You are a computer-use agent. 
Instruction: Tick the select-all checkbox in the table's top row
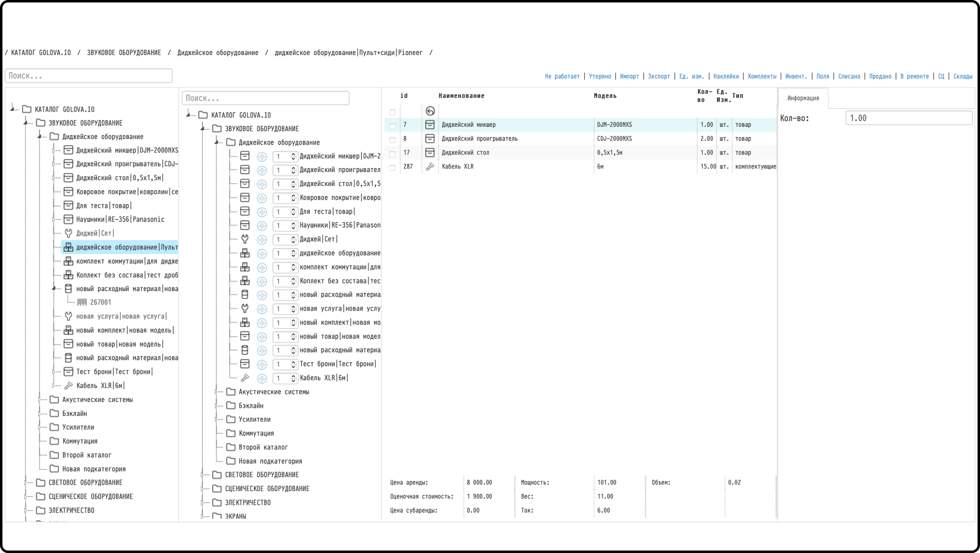[392, 112]
